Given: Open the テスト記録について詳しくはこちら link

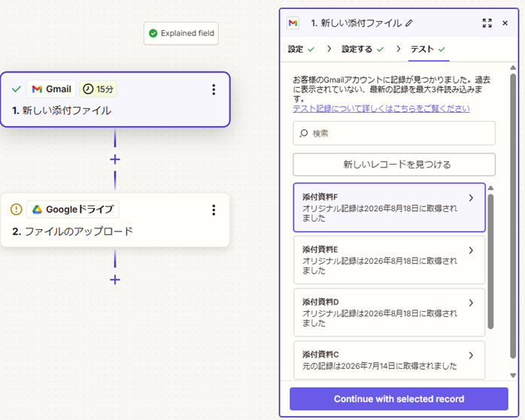Looking at the screenshot, I should 381,109.
